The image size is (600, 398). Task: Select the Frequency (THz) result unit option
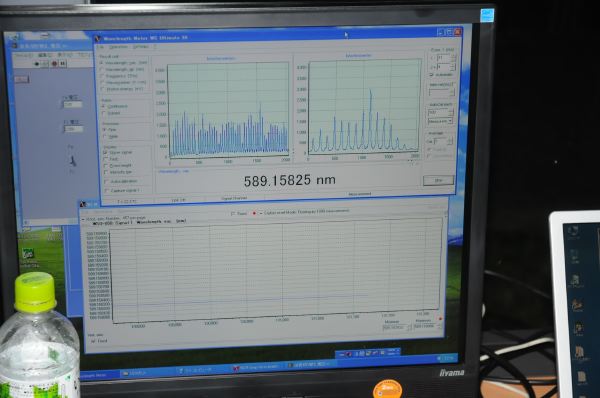click(x=122, y=76)
